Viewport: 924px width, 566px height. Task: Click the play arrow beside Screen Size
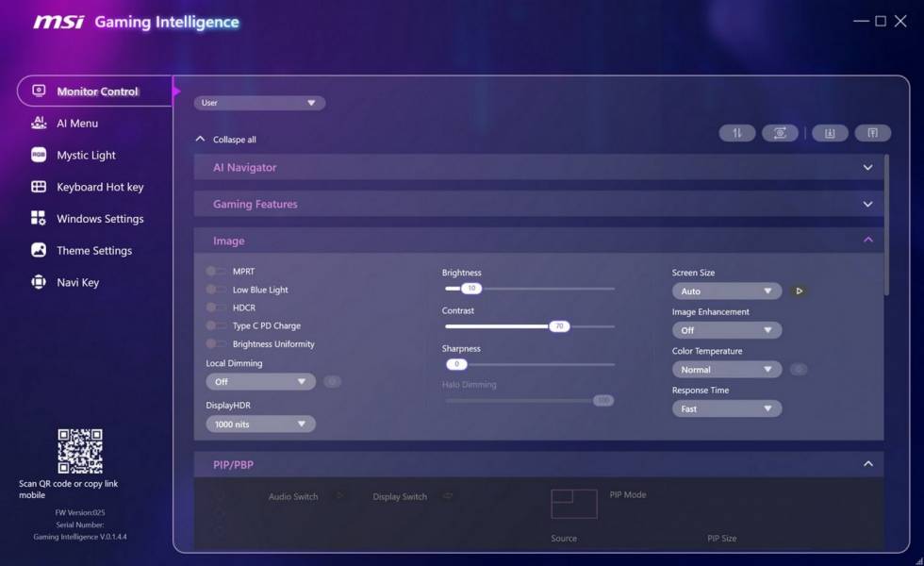click(x=800, y=291)
